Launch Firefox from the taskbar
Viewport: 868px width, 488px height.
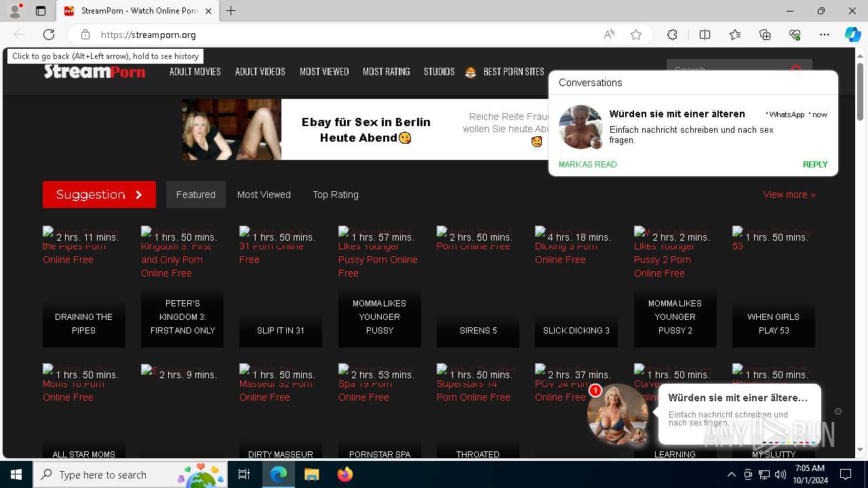point(344,474)
